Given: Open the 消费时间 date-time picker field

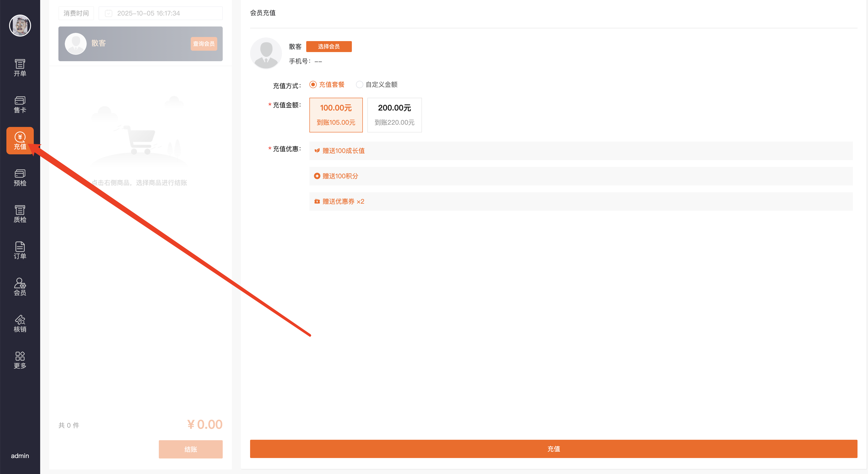Looking at the screenshot, I should (x=160, y=13).
